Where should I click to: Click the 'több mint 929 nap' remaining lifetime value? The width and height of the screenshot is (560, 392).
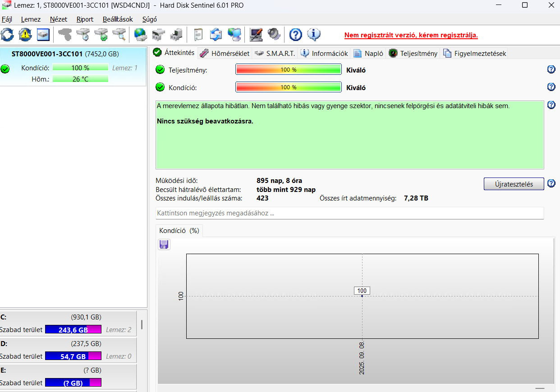click(286, 189)
